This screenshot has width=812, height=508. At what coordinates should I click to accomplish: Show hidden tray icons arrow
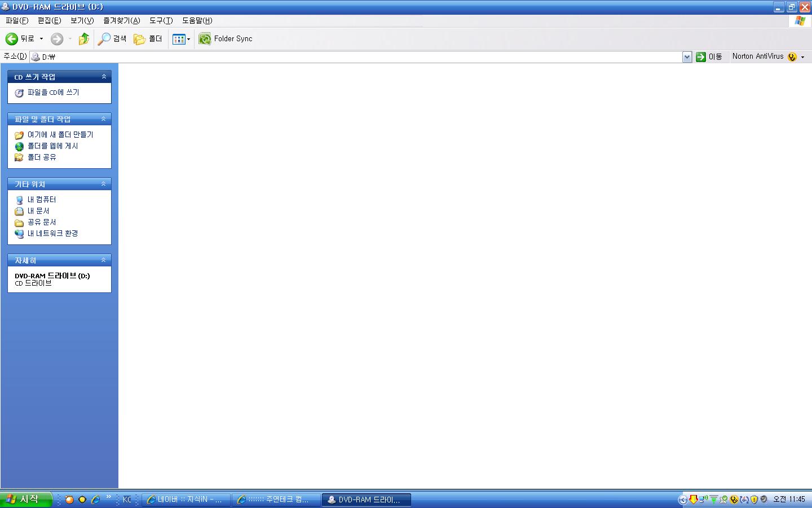tap(683, 500)
